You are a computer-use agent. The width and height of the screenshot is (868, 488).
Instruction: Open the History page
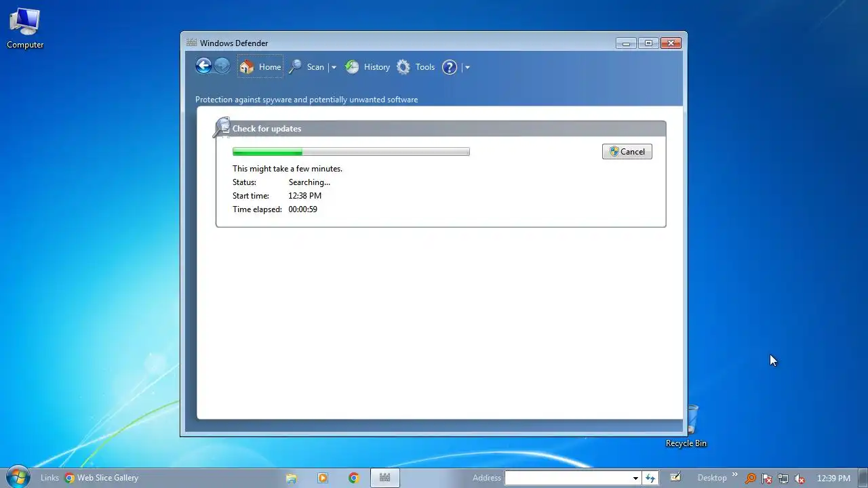(x=368, y=67)
